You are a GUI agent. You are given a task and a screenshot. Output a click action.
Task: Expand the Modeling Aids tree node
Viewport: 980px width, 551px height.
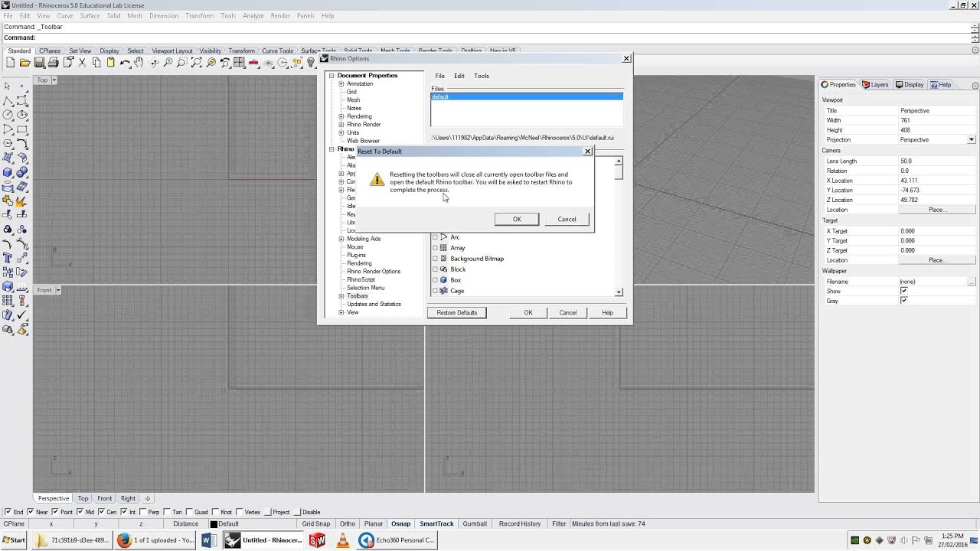coord(341,239)
